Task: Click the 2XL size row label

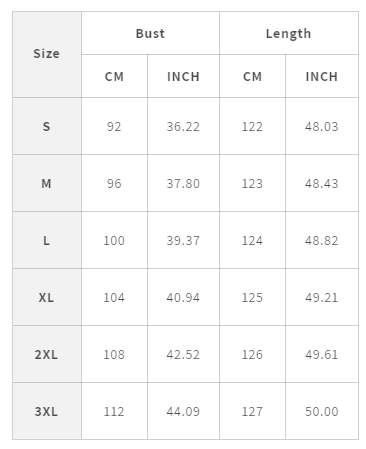Action: (47, 354)
